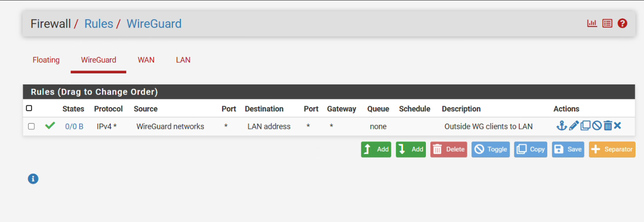Delete the rule using the trash icon
Screen dimensions: 644x222
click(x=608, y=126)
